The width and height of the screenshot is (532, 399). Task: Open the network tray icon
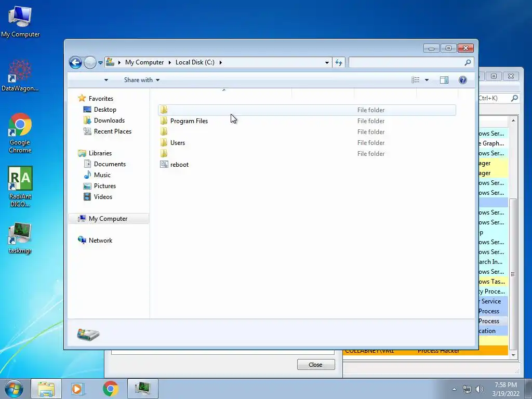tap(467, 389)
